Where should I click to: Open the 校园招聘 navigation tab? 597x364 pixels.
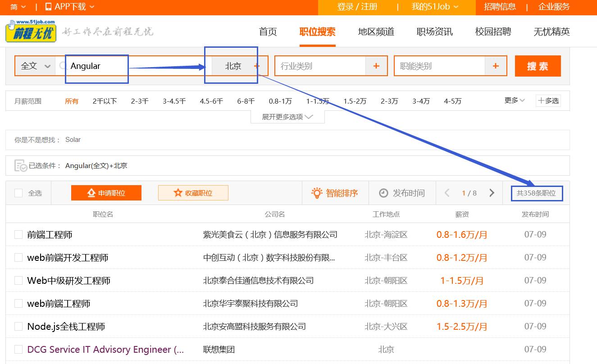point(493,32)
